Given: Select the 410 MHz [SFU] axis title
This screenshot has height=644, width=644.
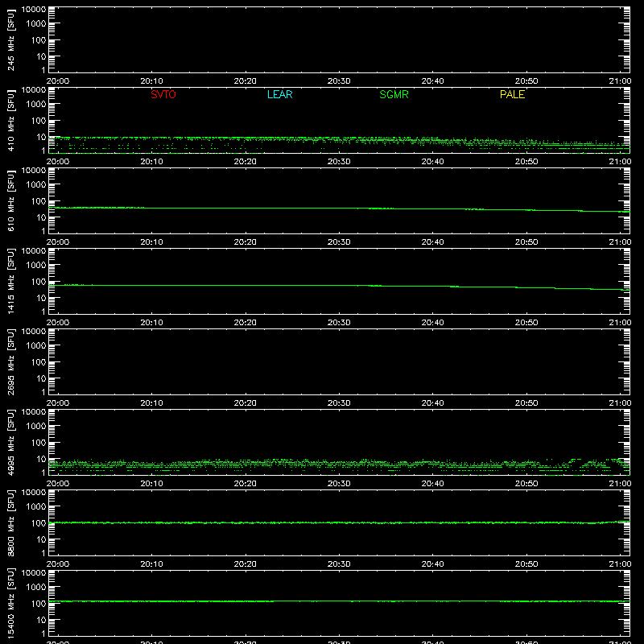Looking at the screenshot, I should tap(10, 120).
